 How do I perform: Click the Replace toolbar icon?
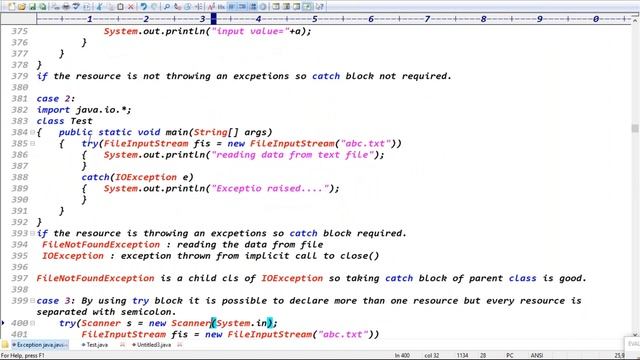tap(177, 7)
